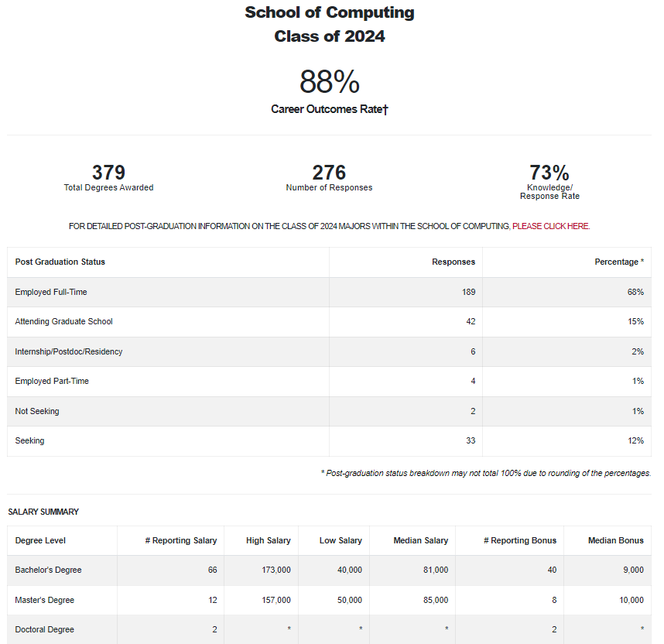Select the Bachelor's Degree row label

pos(48,570)
